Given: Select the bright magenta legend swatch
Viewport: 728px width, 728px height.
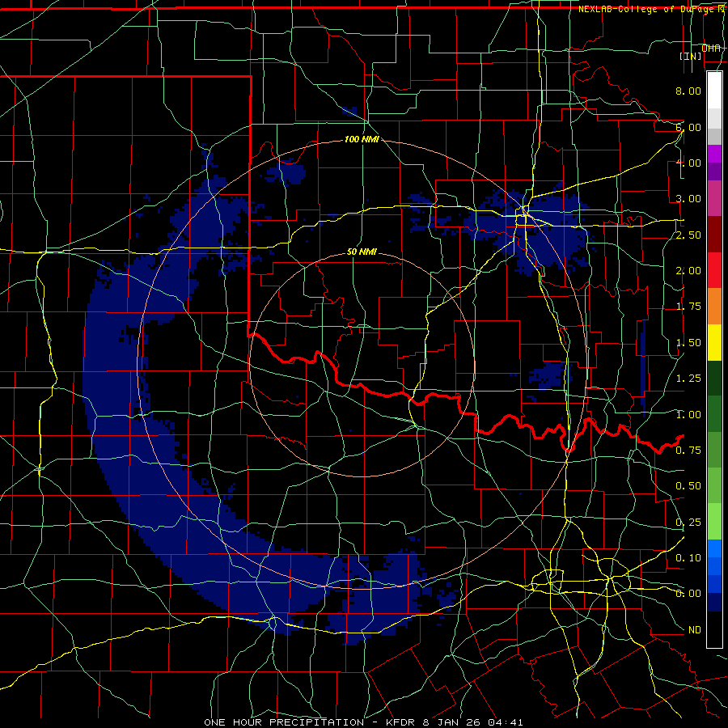Looking at the screenshot, I should (714, 154).
